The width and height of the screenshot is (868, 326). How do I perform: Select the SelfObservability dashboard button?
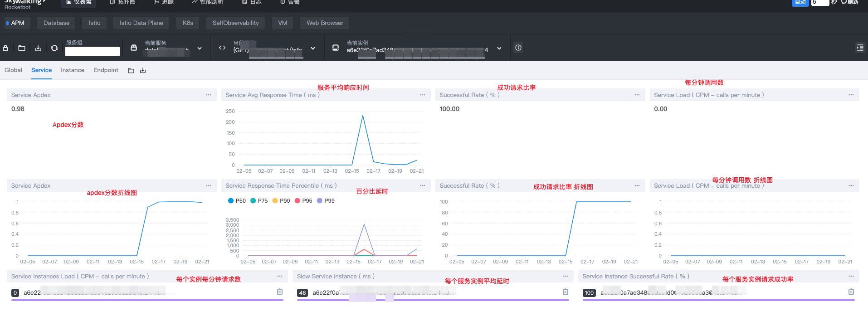click(236, 23)
